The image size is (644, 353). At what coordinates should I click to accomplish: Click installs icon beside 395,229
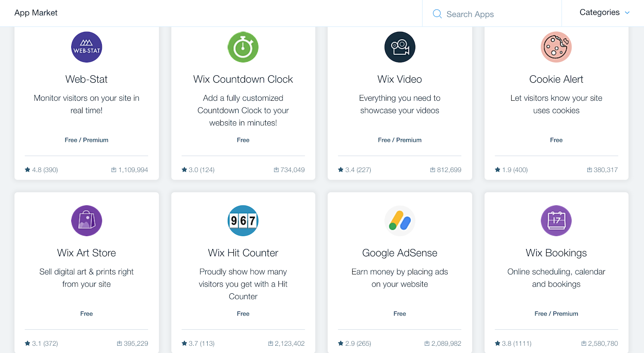coord(120,343)
